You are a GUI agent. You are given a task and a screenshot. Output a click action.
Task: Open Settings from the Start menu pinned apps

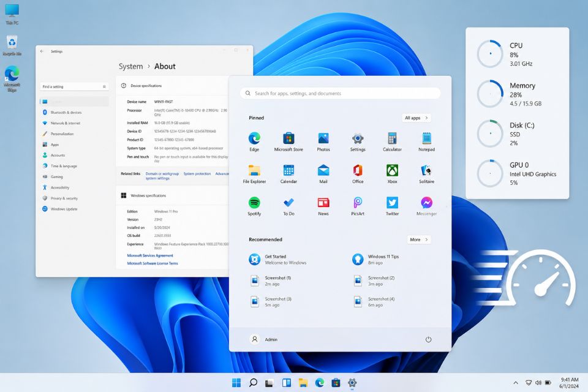358,142
